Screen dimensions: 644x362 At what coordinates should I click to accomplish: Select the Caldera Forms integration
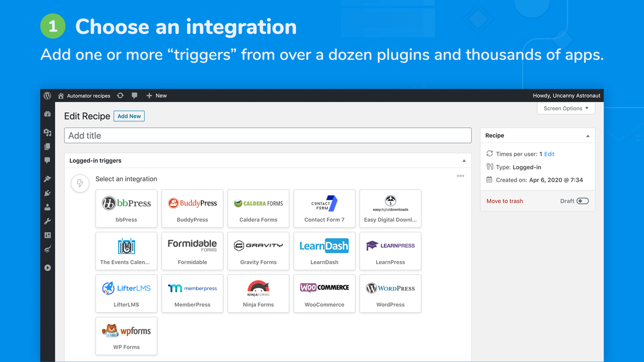258,209
